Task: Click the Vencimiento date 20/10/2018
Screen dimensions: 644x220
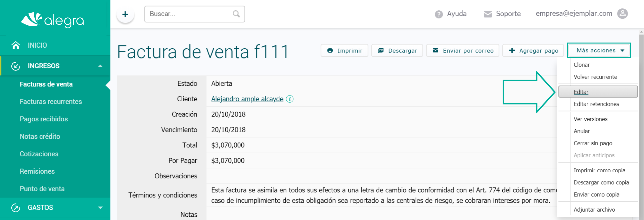Action: pyautogui.click(x=228, y=130)
